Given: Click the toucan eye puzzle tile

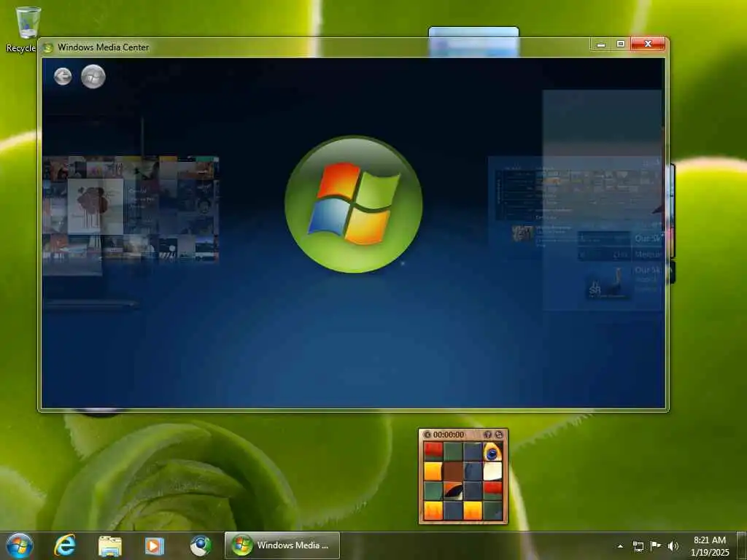Looking at the screenshot, I should (x=492, y=451).
